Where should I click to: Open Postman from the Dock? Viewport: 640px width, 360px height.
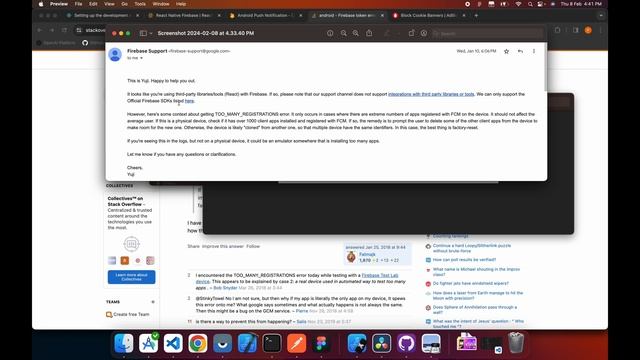pos(297,343)
